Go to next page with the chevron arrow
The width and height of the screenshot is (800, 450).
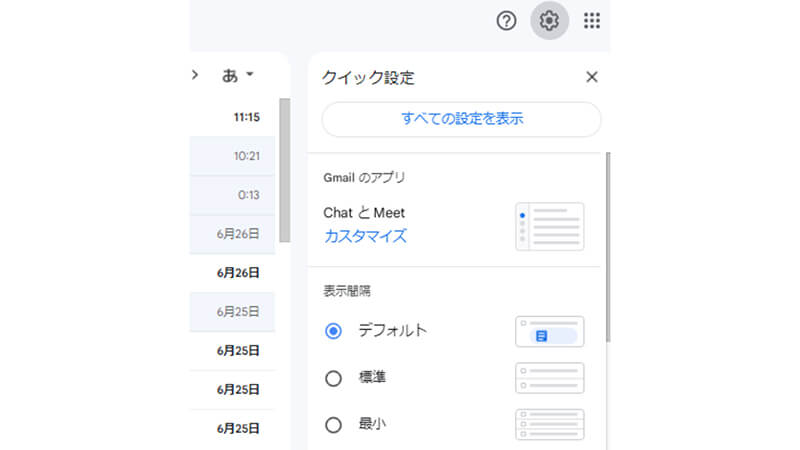click(195, 75)
